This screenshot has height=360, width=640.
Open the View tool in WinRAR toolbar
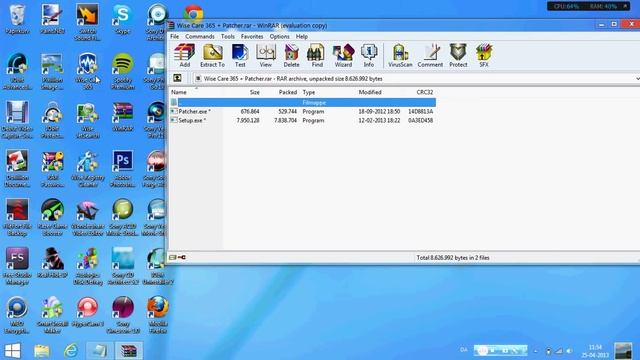coord(266,55)
